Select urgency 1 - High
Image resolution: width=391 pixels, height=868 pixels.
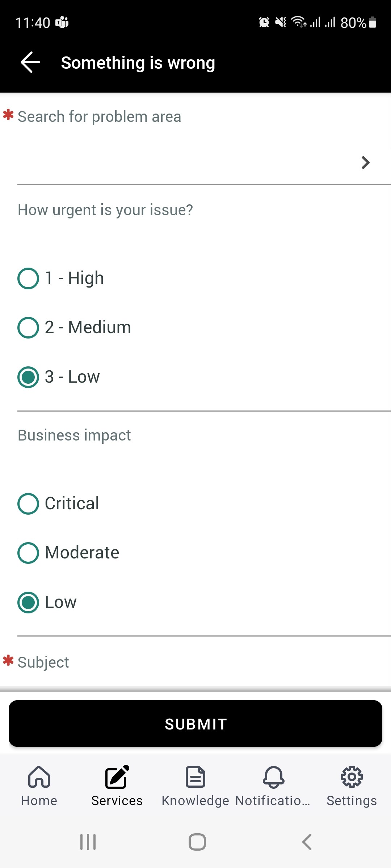tap(28, 278)
